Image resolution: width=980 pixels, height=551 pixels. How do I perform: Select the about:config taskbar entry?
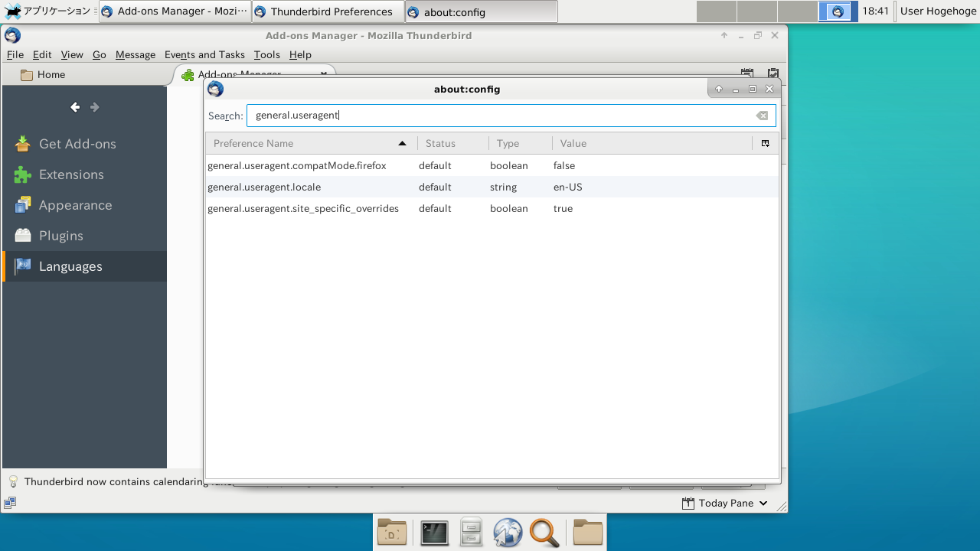[x=482, y=11]
